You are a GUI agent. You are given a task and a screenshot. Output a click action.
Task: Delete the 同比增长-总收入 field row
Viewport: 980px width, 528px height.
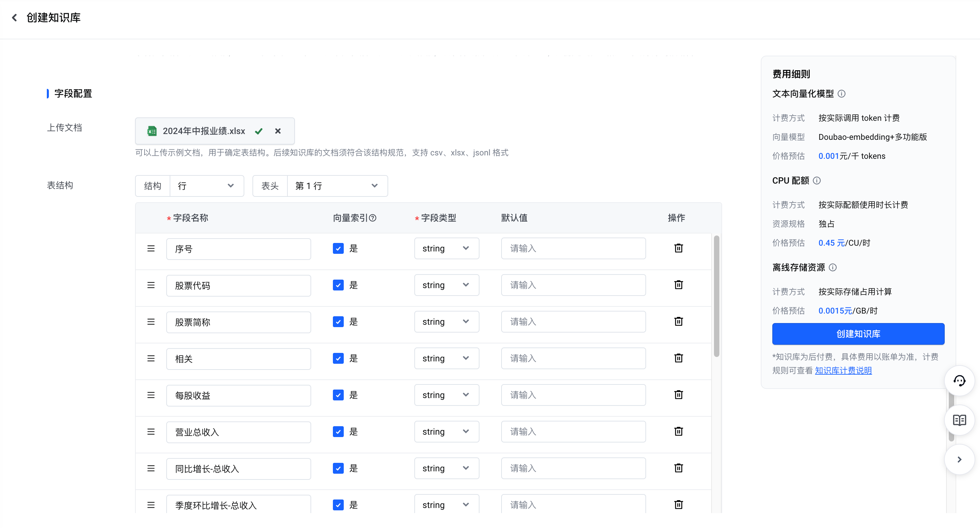[x=678, y=468]
